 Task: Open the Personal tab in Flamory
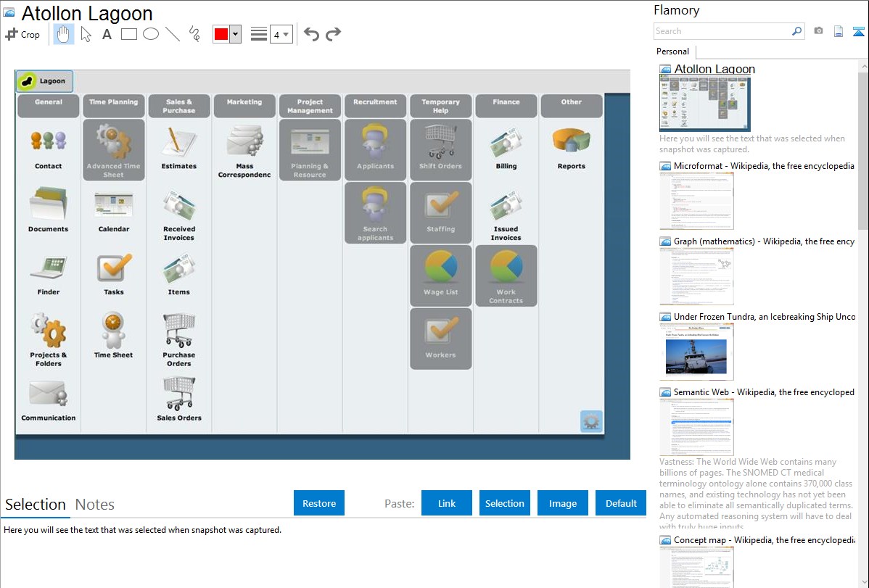click(x=672, y=51)
